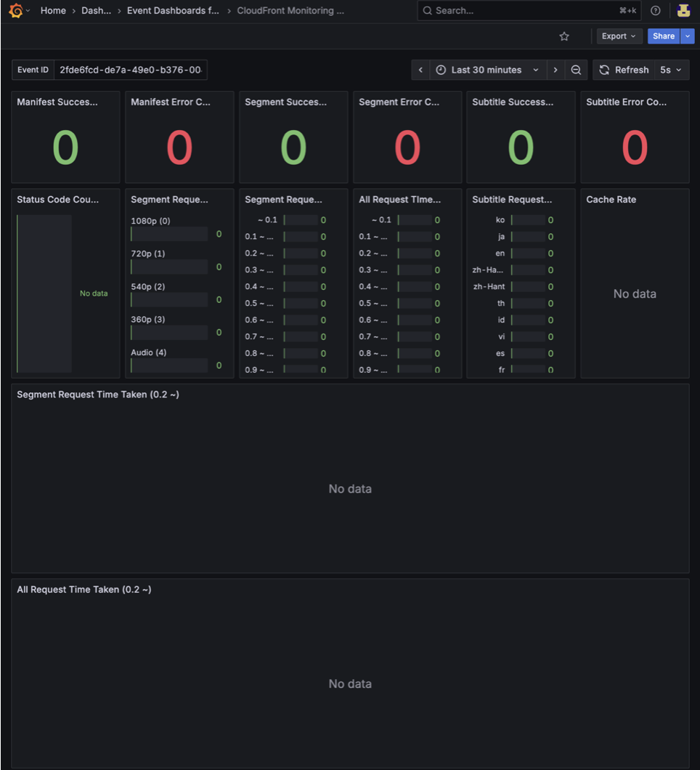Click CloudFront Monitoring breadcrumb
The height and width of the screenshot is (770, 700).
pyautogui.click(x=290, y=10)
